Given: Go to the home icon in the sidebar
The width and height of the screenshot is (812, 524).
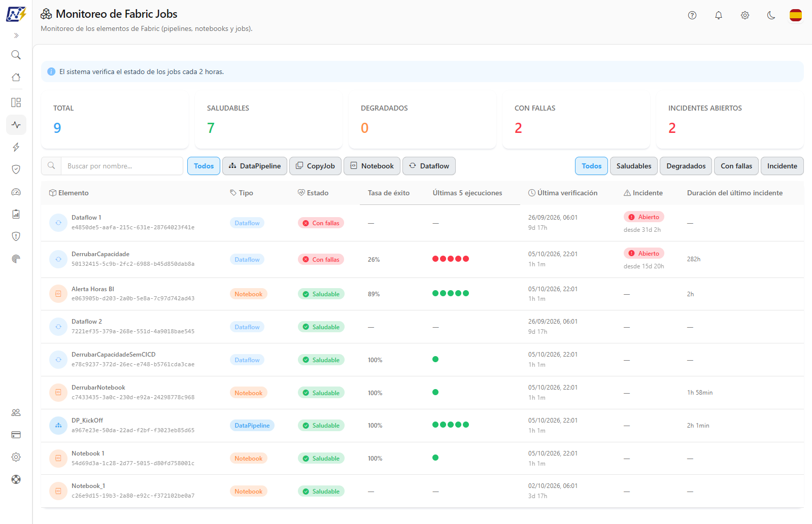Looking at the screenshot, I should tap(16, 77).
